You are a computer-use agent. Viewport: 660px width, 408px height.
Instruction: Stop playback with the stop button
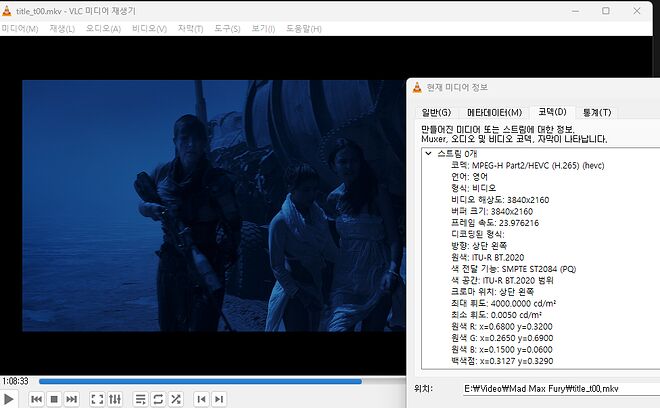coord(54,399)
